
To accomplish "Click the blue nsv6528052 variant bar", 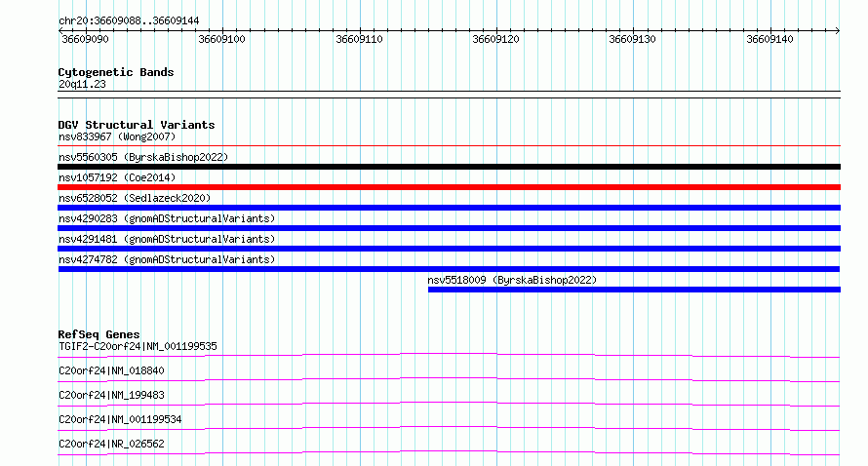I will pyautogui.click(x=449, y=208).
